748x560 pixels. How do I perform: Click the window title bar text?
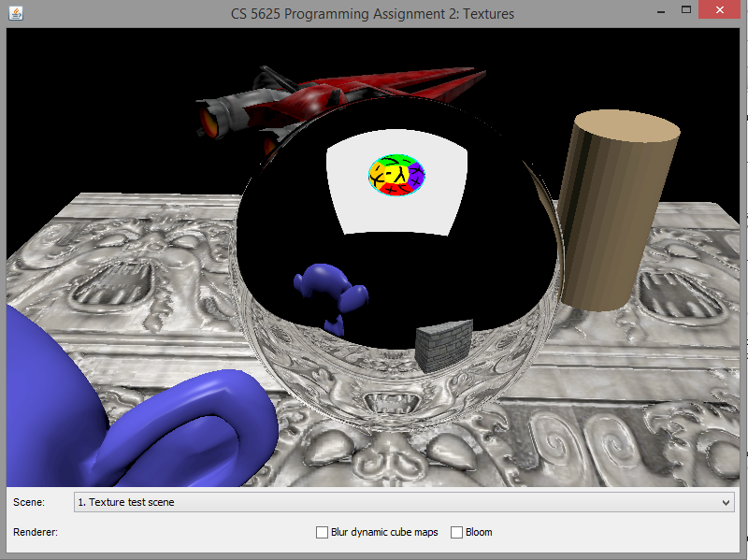pos(372,13)
